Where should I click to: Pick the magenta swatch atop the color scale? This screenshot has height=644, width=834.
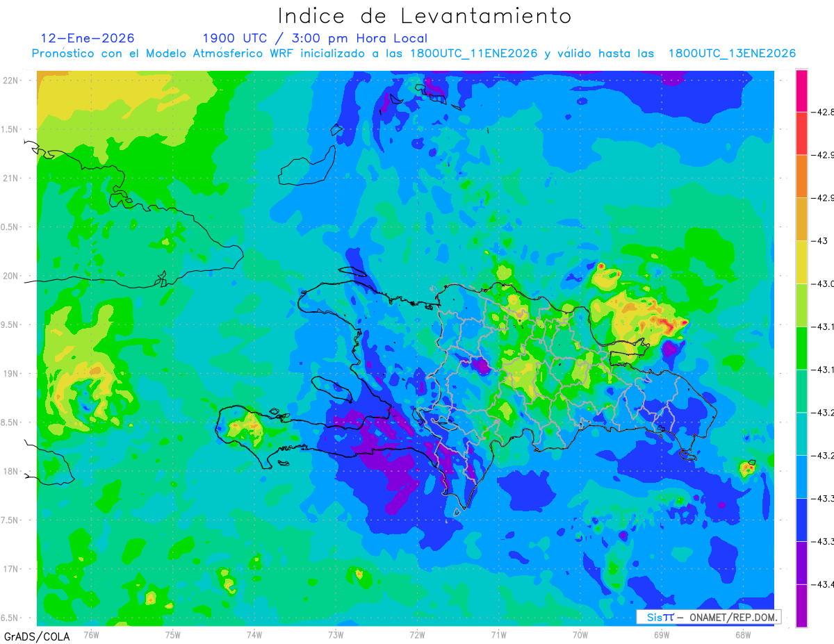801,90
